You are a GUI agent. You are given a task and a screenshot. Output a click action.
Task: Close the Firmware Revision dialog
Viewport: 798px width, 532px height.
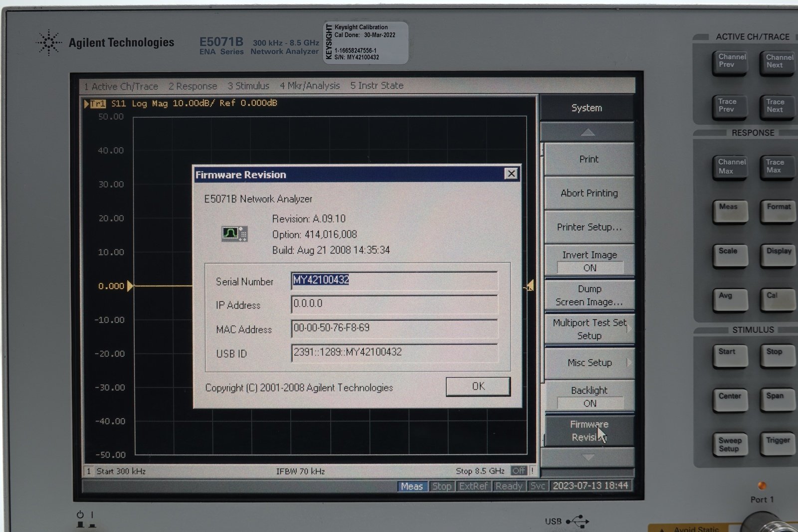pos(511,174)
